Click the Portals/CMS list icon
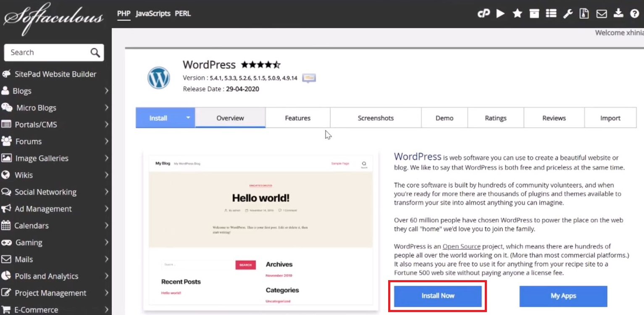644x315 pixels. [6, 124]
